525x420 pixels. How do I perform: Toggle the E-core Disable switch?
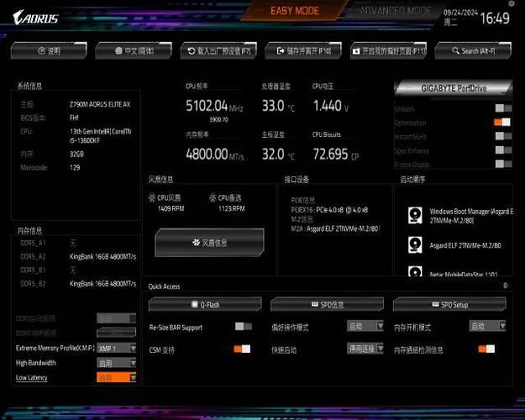tap(503, 164)
